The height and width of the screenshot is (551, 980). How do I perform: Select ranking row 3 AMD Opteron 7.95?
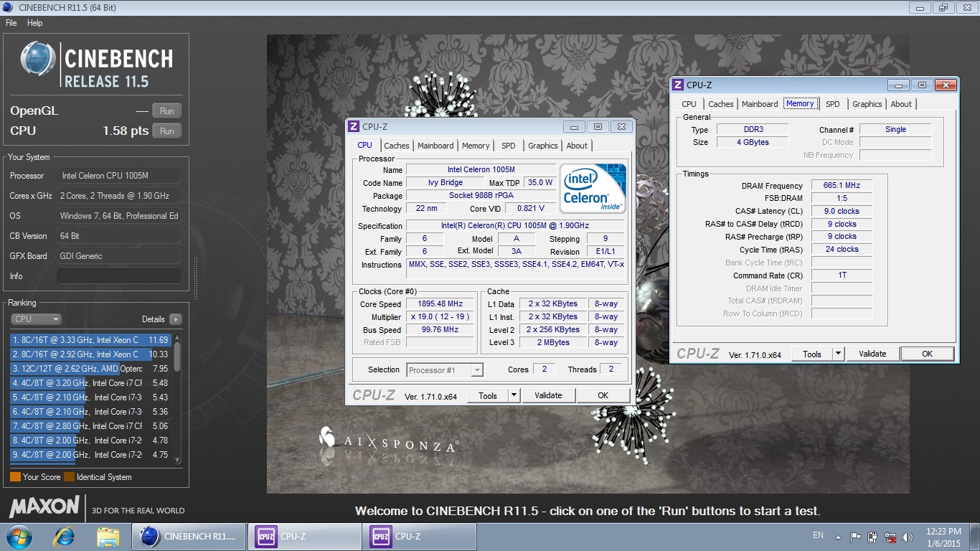click(x=90, y=369)
